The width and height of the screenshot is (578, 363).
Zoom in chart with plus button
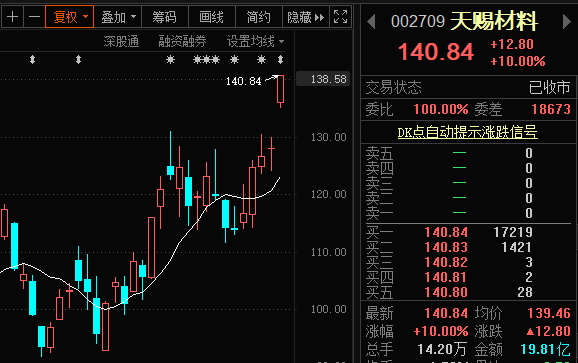point(12,17)
